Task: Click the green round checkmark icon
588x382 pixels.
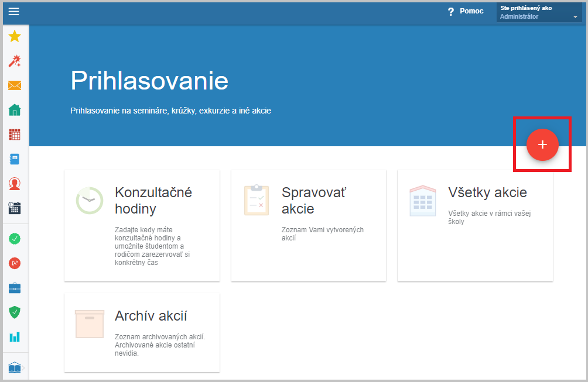Action: (15, 239)
